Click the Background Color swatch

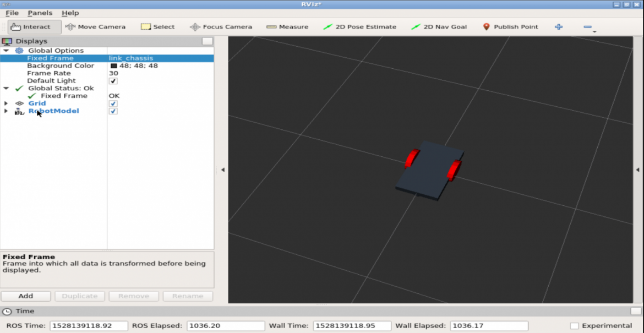(x=114, y=65)
